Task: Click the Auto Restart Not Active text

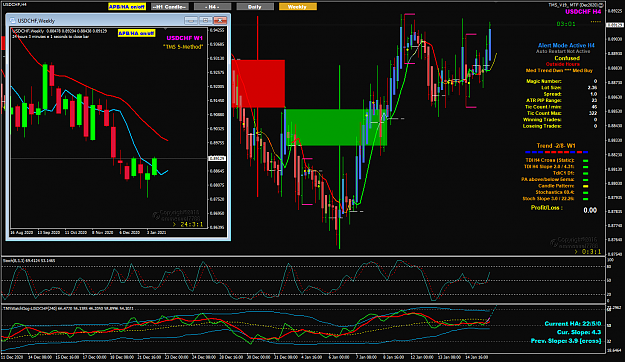Action: pos(563,51)
